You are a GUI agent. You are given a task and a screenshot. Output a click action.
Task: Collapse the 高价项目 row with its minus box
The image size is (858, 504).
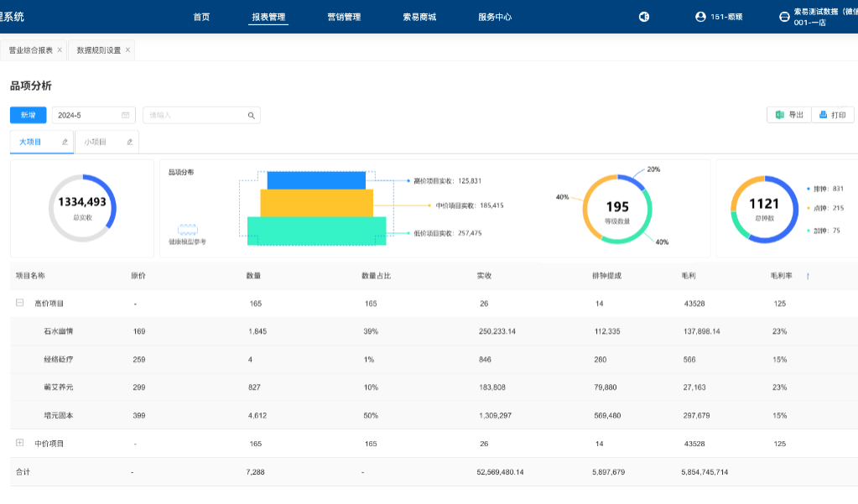(18, 303)
